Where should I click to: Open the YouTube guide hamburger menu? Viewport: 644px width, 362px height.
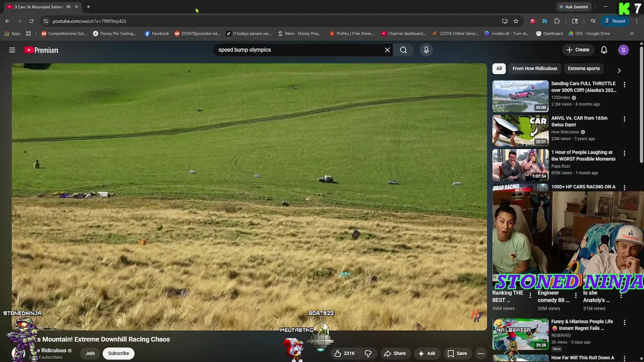click(12, 50)
